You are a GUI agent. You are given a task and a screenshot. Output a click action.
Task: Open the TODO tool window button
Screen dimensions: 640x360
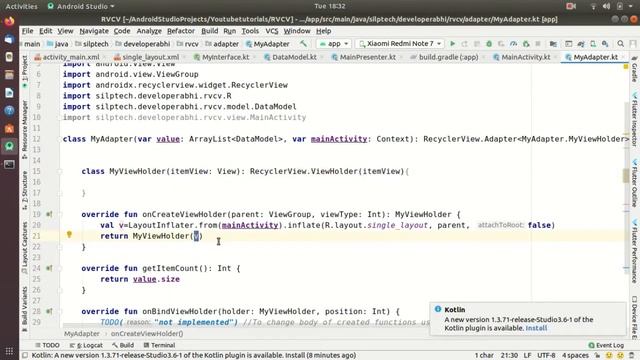[47, 345]
